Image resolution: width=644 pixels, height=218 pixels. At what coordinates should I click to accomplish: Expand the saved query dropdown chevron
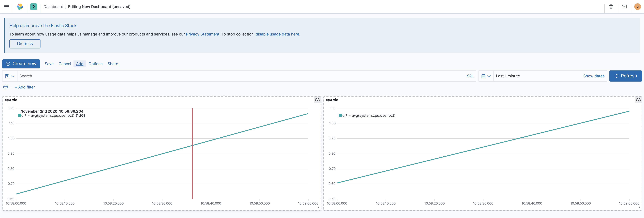click(13, 76)
